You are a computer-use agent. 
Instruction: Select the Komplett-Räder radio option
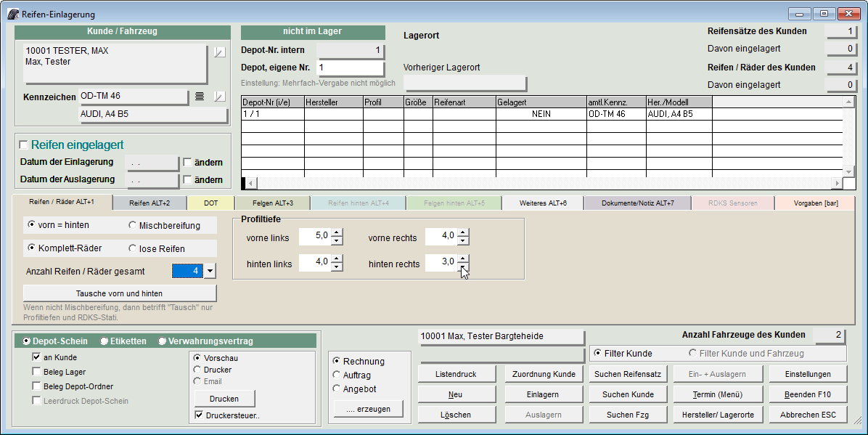(31, 248)
